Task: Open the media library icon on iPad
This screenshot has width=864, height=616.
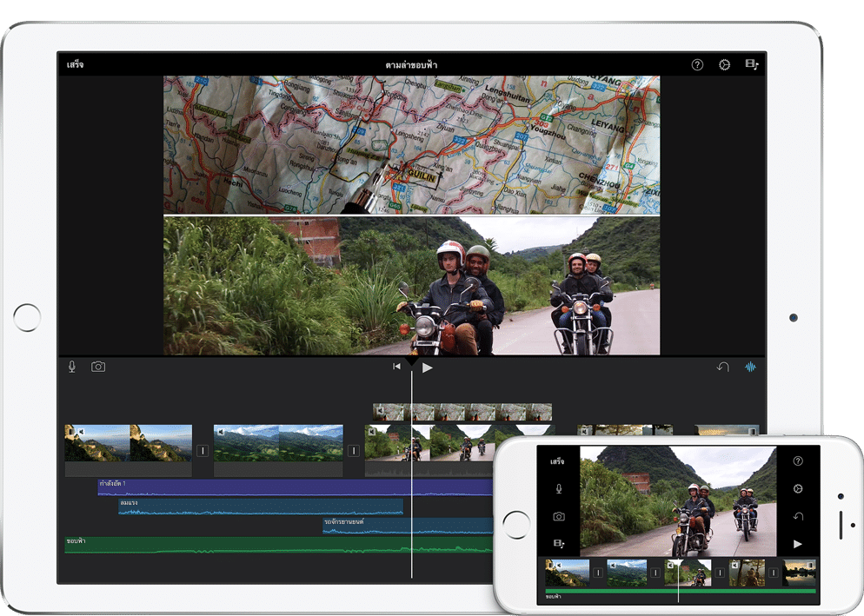Action: tap(752, 65)
